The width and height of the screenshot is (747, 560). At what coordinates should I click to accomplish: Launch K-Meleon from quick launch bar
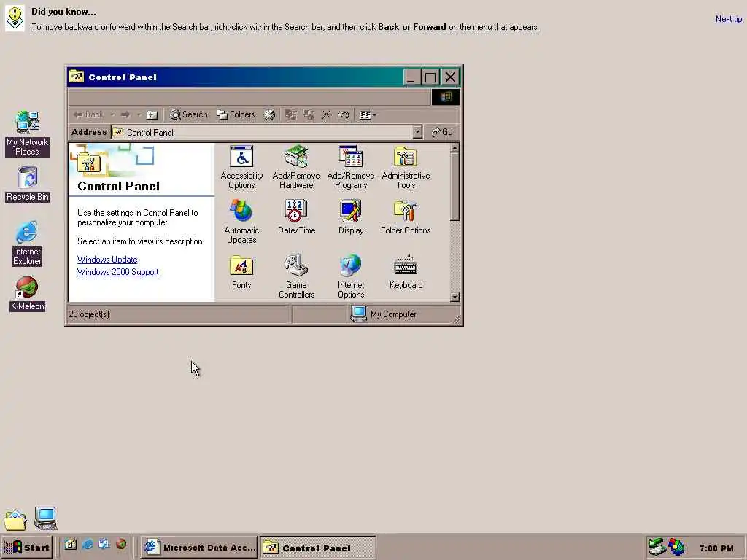(121, 544)
